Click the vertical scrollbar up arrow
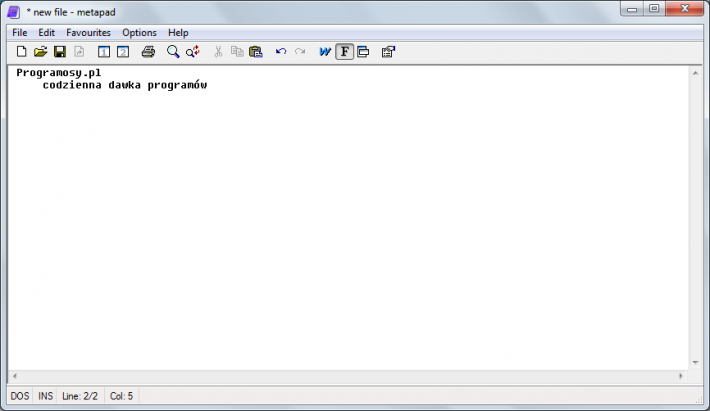 (696, 73)
